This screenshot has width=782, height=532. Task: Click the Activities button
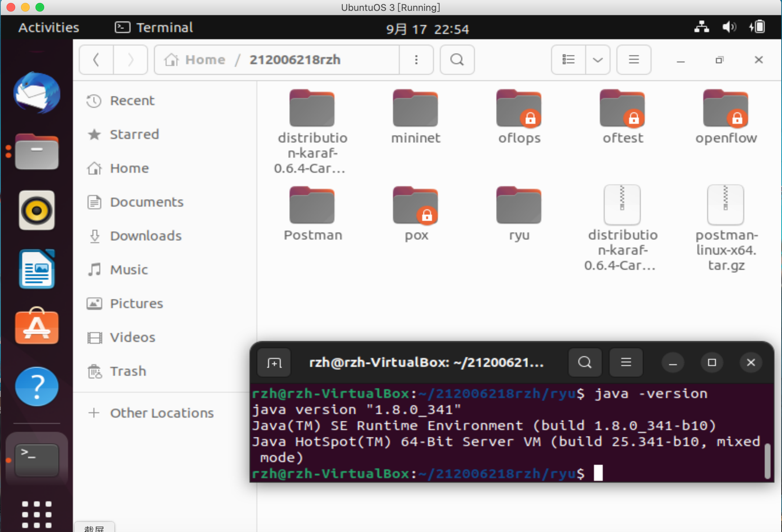(49, 28)
